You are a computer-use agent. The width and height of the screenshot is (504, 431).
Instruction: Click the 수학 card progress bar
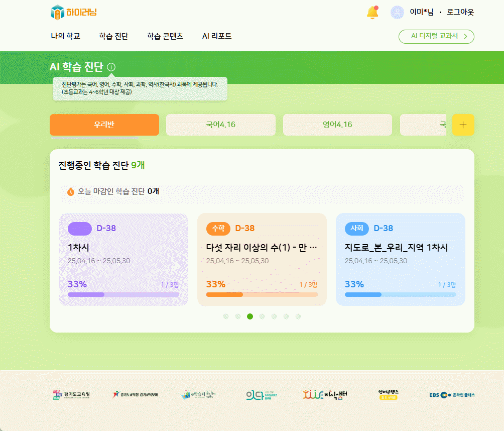tap(262, 294)
